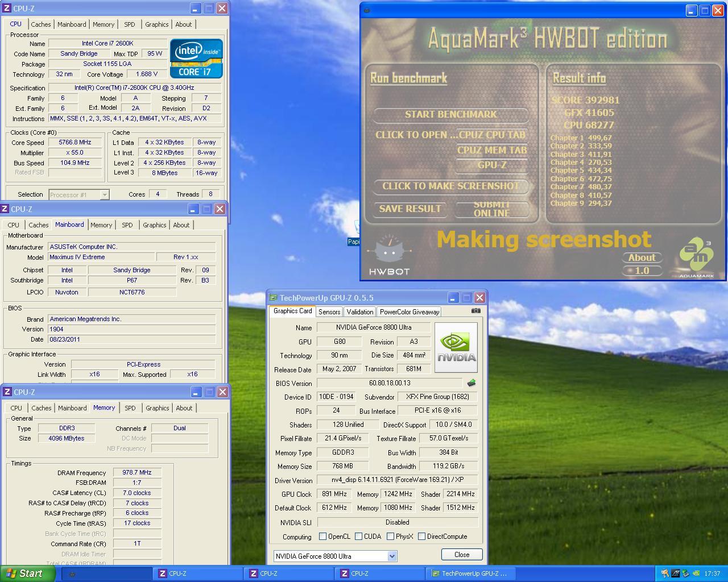The image size is (728, 582).
Task: Select the Graphics Card tab in GPU-Z
Action: point(292,311)
